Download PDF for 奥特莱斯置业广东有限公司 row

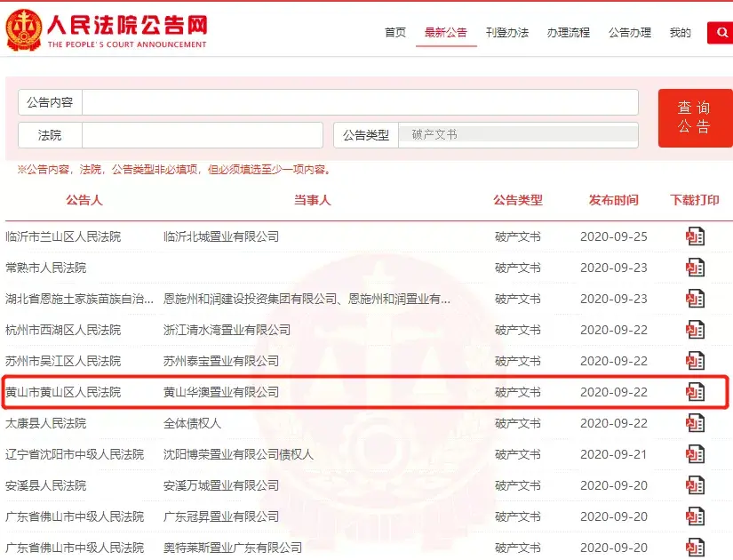[x=695, y=548]
